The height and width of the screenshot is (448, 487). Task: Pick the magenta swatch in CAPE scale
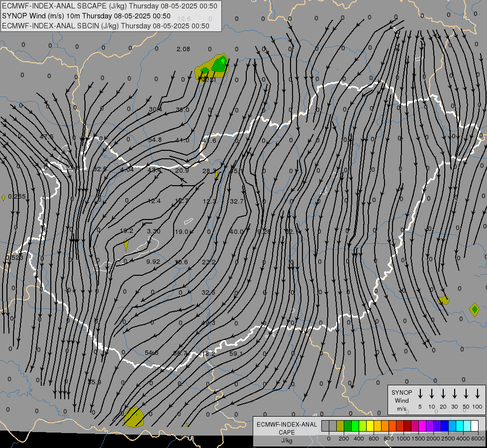422,426
